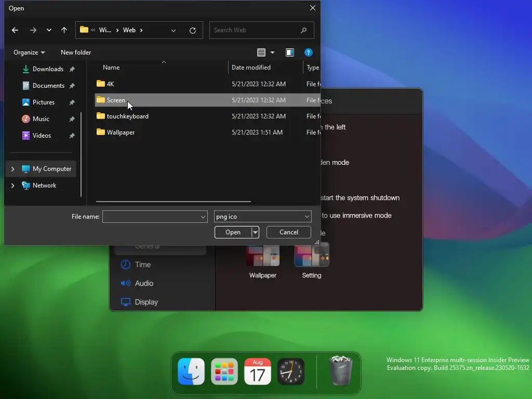Viewport: 532px width, 399px height.
Task: Open Launchpad from the dock
Action: point(224,371)
